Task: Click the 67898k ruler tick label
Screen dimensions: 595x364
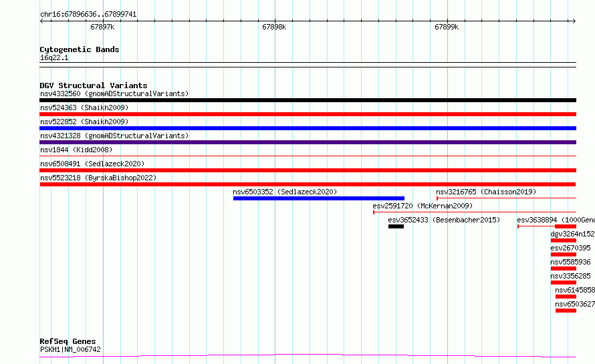Action: 274,27
